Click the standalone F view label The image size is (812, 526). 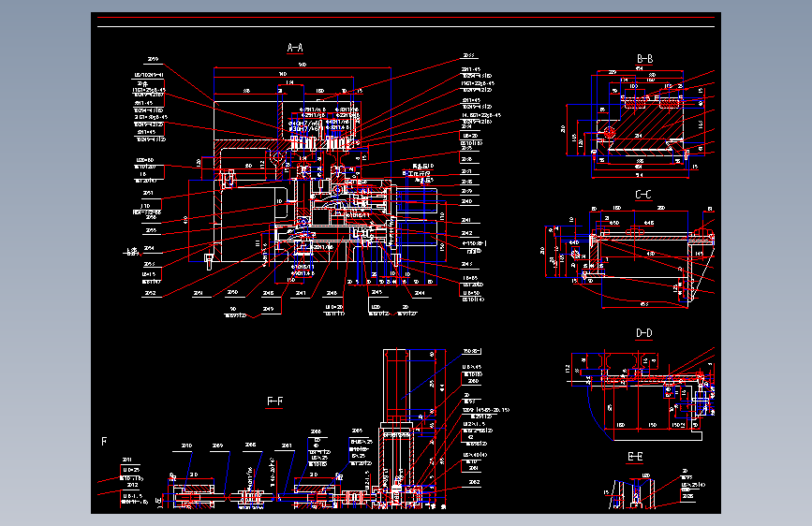click(x=104, y=442)
